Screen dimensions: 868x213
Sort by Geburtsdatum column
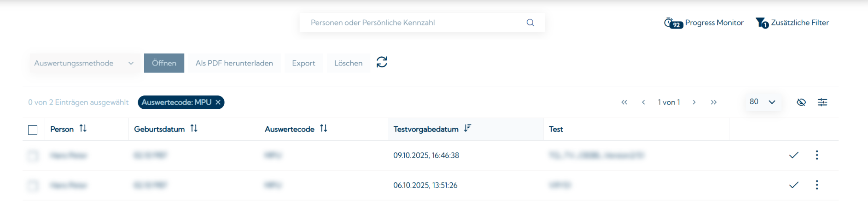tap(194, 129)
